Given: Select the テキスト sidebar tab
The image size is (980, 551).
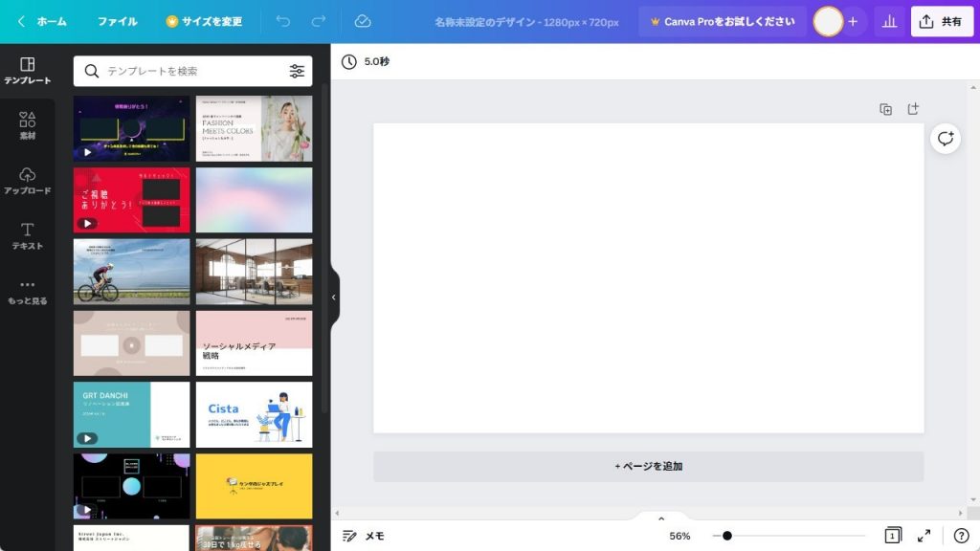Looking at the screenshot, I should click(28, 236).
